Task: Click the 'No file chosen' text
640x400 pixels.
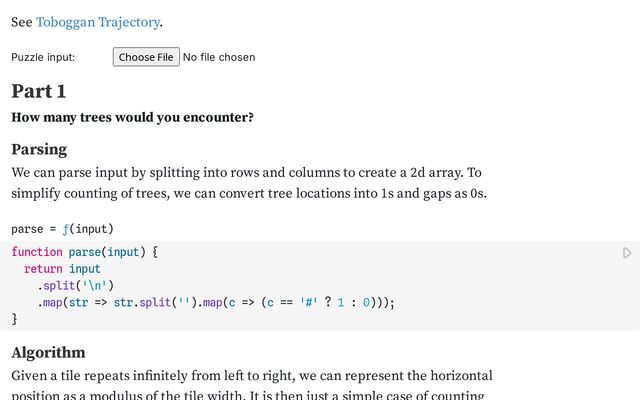Action: coord(219,57)
